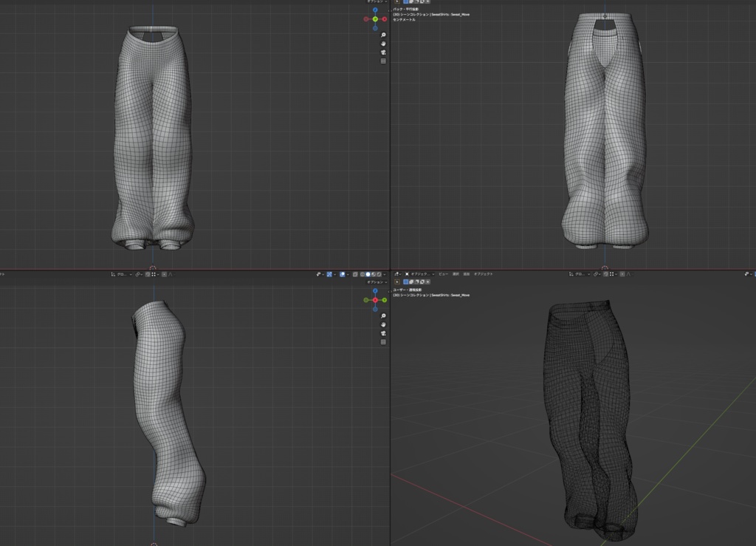
Task: Switch perspective/orthographic grid icon in the top-left viewport
Action: click(383, 61)
